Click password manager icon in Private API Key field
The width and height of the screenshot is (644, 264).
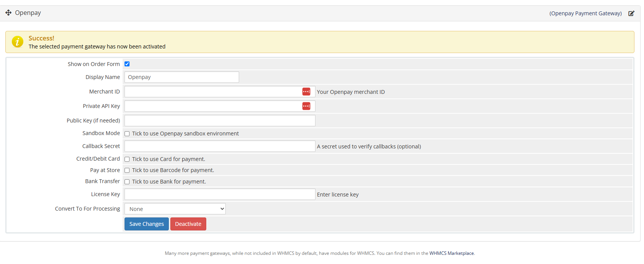pos(306,106)
